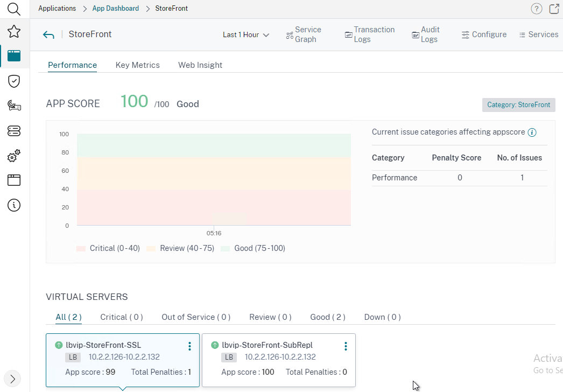The width and height of the screenshot is (563, 392).
Task: Open the Gateway icon in sidebar
Action: click(14, 106)
